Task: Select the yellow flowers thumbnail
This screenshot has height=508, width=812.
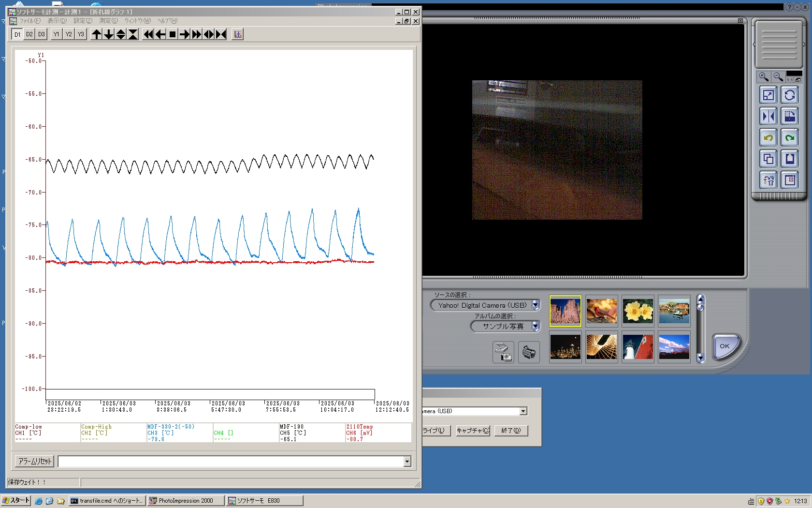Action: [638, 311]
